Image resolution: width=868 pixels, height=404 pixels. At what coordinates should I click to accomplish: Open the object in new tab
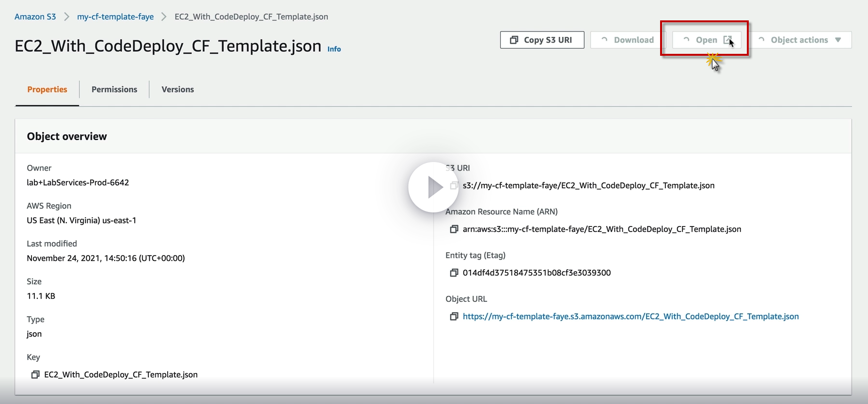tap(707, 40)
